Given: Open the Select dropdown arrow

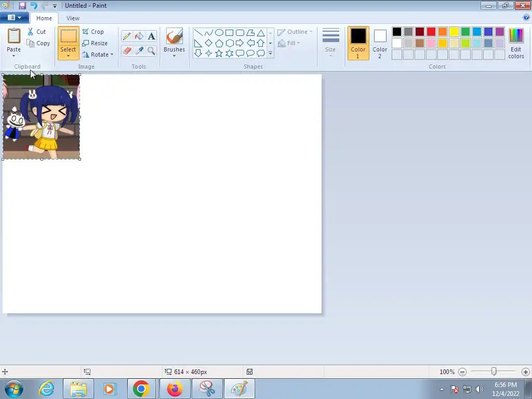Looking at the screenshot, I should pyautogui.click(x=68, y=56).
